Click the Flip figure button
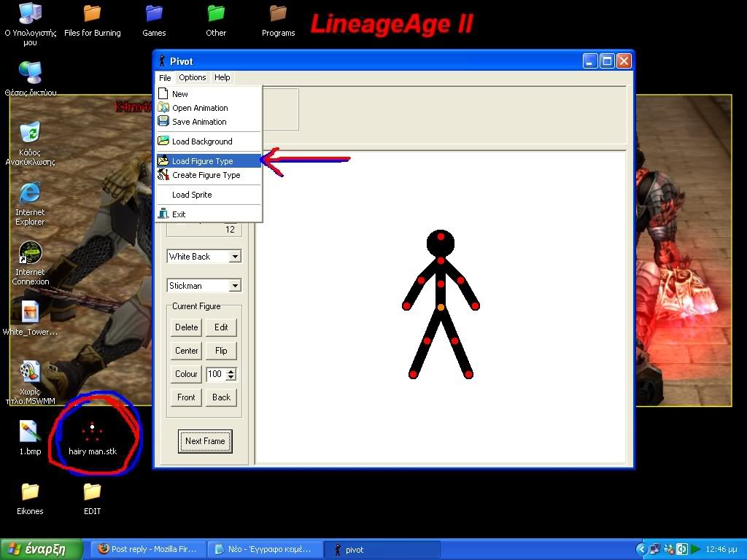 pyautogui.click(x=221, y=351)
